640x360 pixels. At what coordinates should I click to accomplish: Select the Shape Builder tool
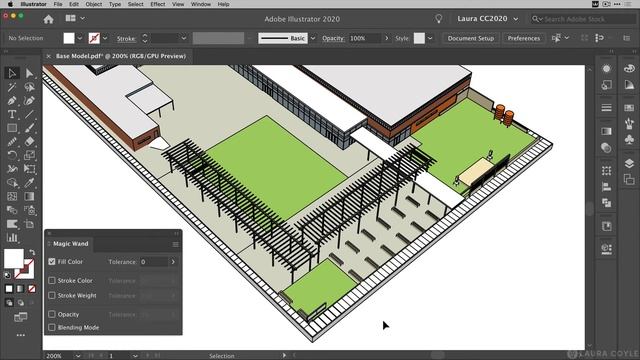(12, 183)
